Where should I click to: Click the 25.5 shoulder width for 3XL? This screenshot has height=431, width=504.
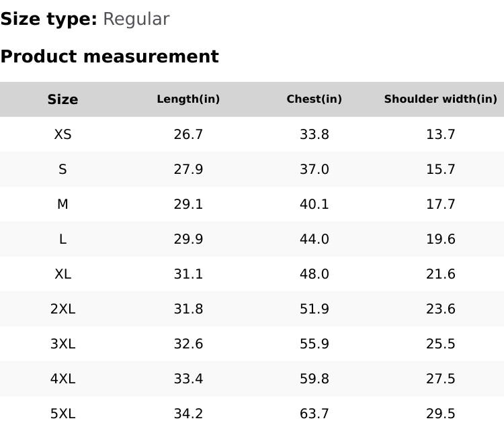(440, 344)
